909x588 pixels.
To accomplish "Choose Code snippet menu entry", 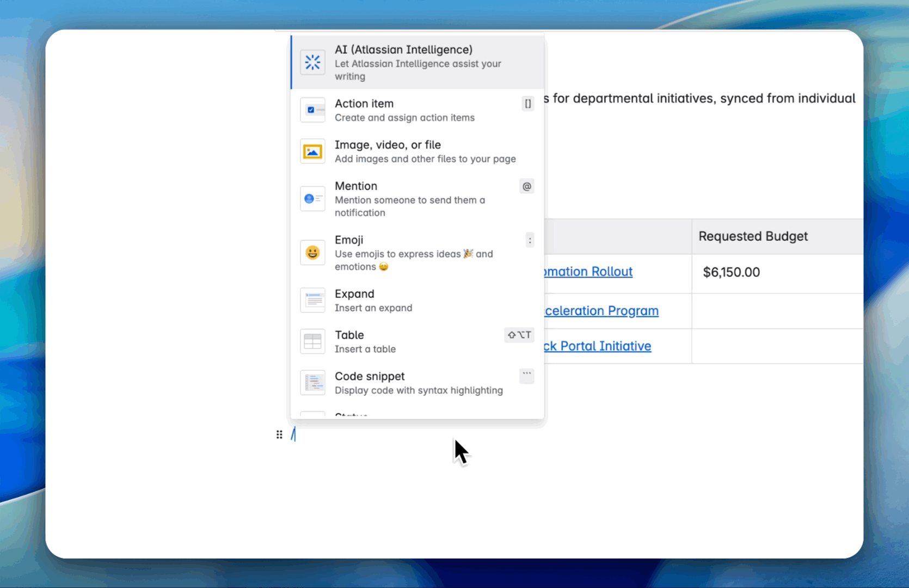I will [370, 377].
